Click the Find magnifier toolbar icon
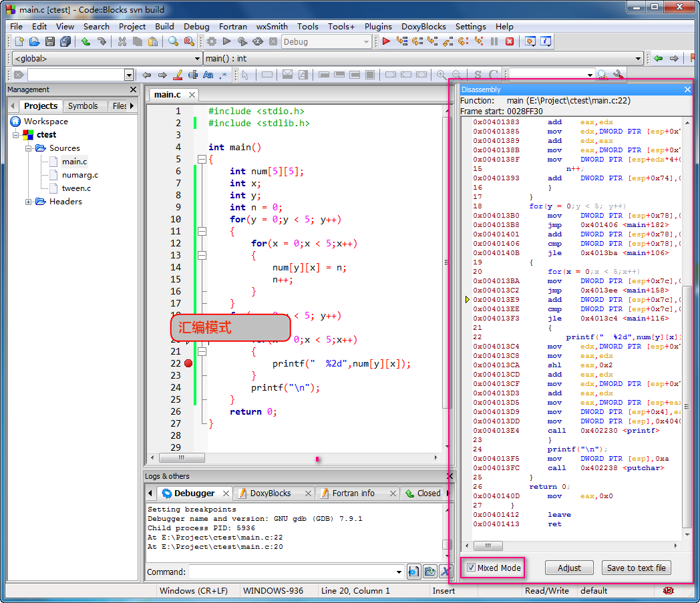 coord(173,41)
